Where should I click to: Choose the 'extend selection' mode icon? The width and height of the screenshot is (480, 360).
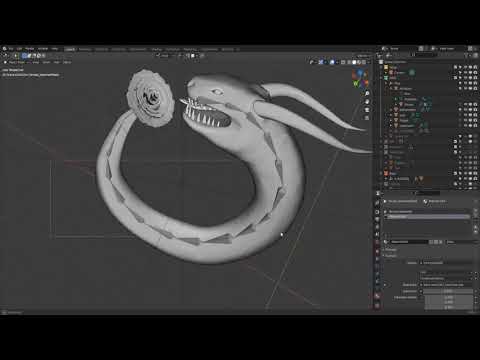(x=29, y=56)
